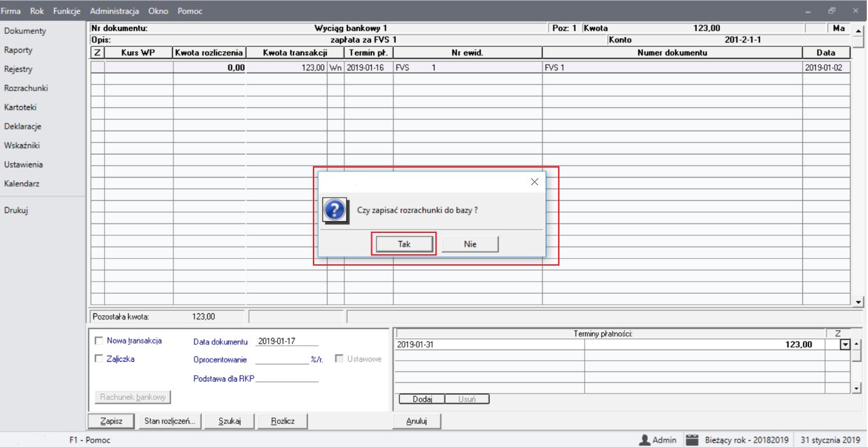Click the calendar icon beside Bieżący rok
The image size is (868, 447).
coord(692,439)
